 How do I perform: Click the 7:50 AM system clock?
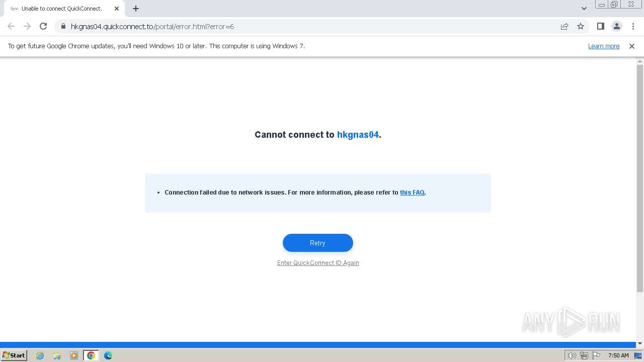tap(618, 355)
